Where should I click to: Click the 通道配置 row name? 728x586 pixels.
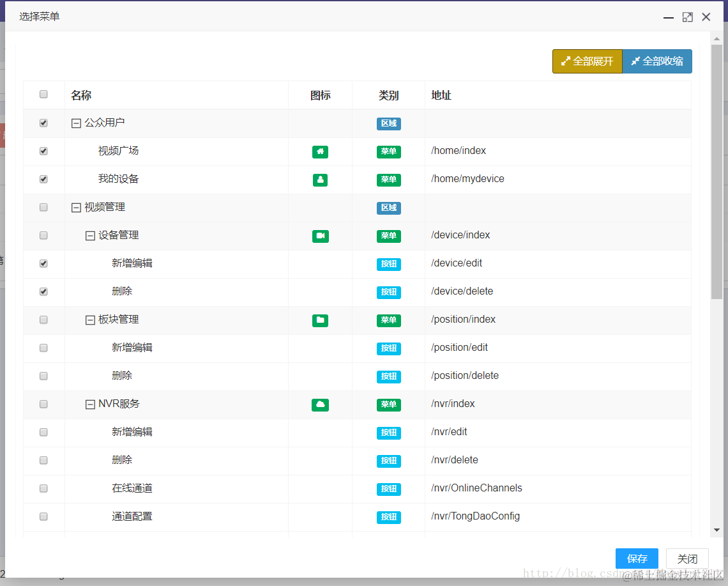pyautogui.click(x=132, y=516)
